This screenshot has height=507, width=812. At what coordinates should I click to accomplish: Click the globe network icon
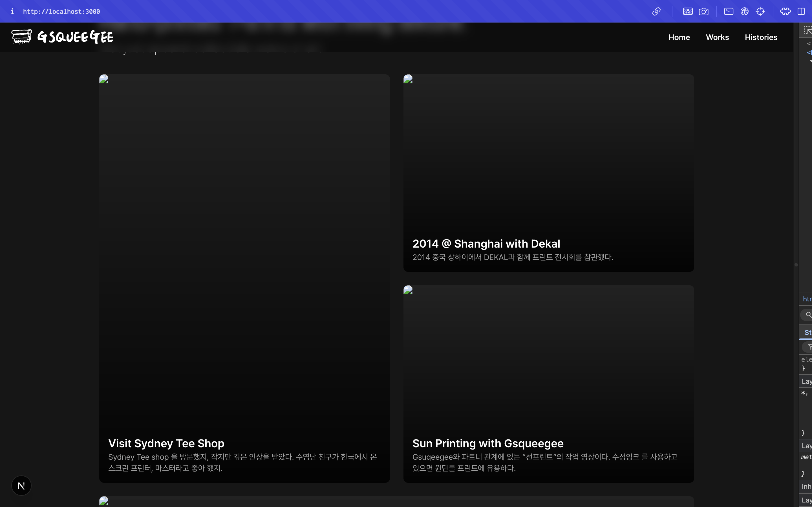click(x=745, y=11)
